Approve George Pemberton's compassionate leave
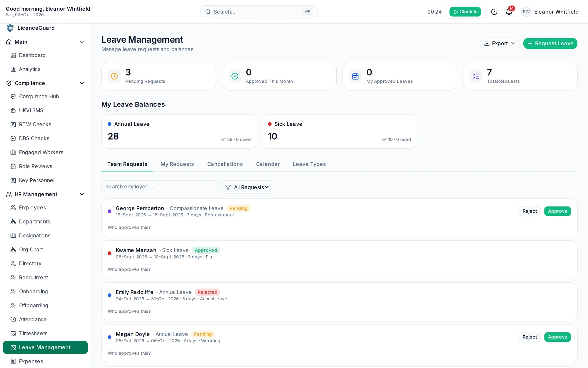 click(557, 211)
